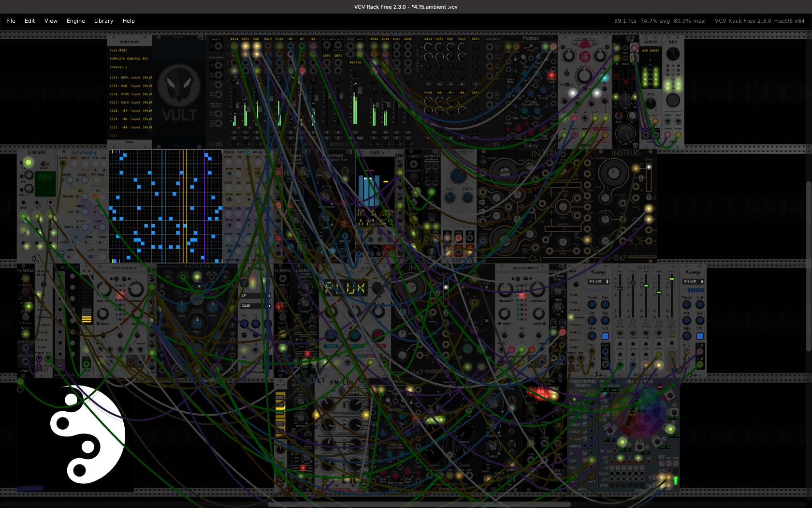Screen dimensions: 812x508
Task: Open the File menu
Action: click(11, 21)
